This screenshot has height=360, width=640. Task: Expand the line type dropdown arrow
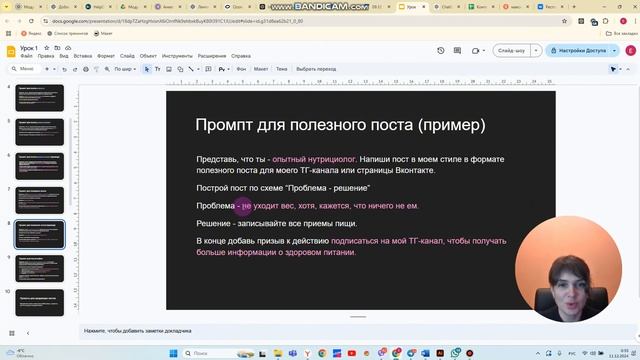pyautogui.click(x=198, y=69)
